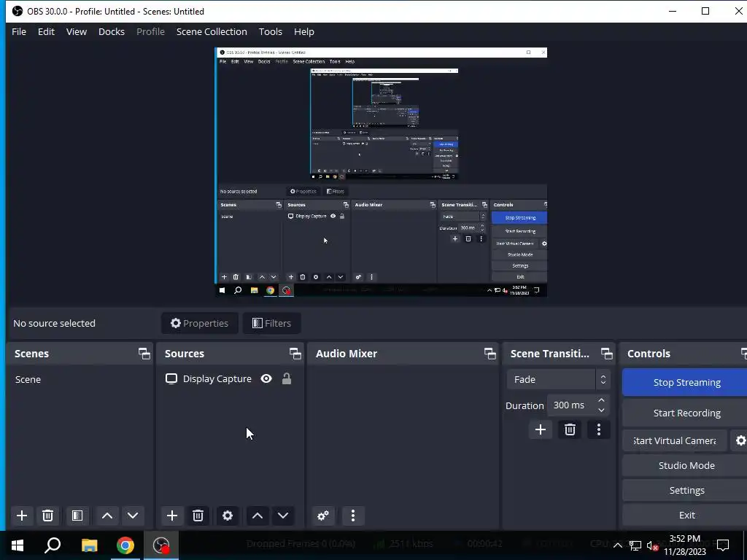Decrease transition duration with down arrow
Viewport: 747px width, 560px height.
601,411
